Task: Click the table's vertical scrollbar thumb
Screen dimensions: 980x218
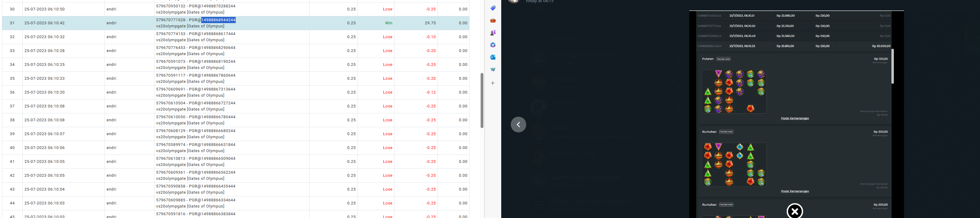Action: coord(482,100)
